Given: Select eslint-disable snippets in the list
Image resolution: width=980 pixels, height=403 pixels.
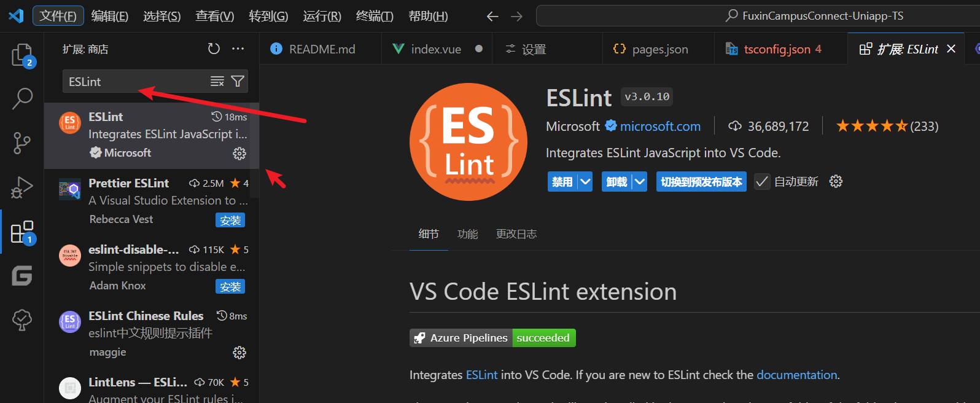Looking at the screenshot, I should (x=152, y=268).
